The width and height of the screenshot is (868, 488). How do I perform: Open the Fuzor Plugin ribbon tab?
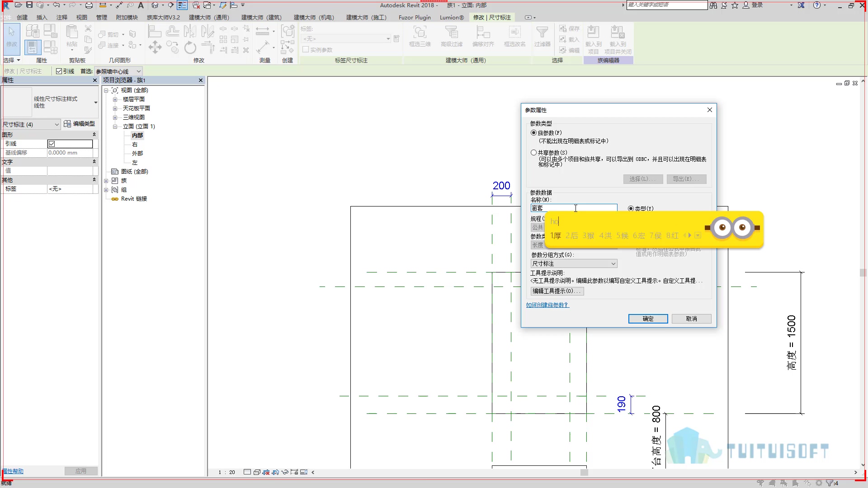415,17
